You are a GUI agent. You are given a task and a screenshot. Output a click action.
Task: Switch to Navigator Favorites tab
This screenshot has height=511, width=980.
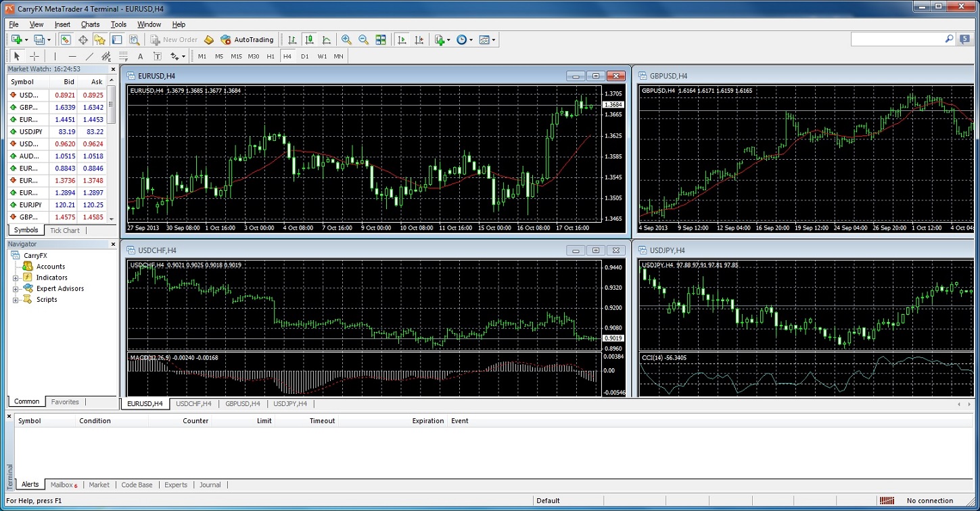[x=65, y=401]
